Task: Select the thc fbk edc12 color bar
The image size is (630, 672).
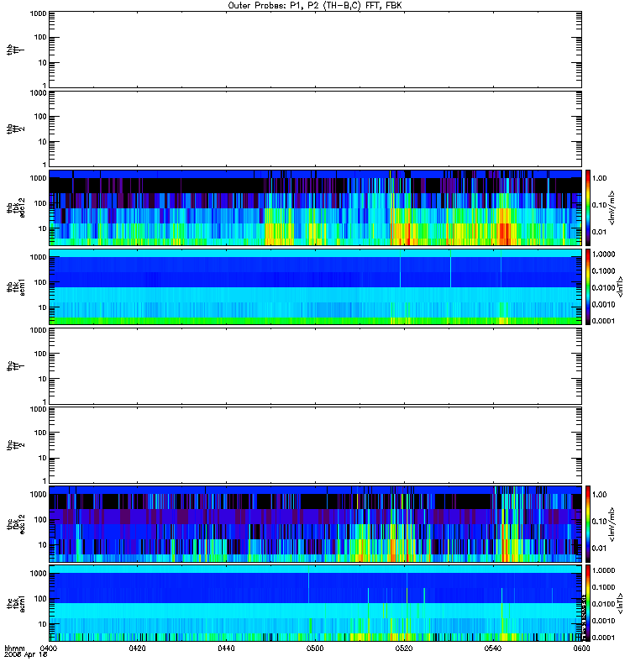Action: [x=588, y=523]
